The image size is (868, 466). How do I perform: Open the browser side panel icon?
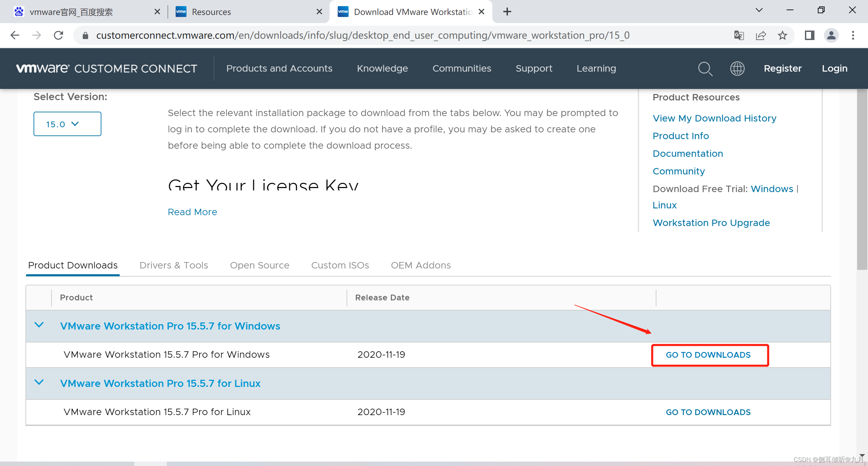pyautogui.click(x=810, y=35)
